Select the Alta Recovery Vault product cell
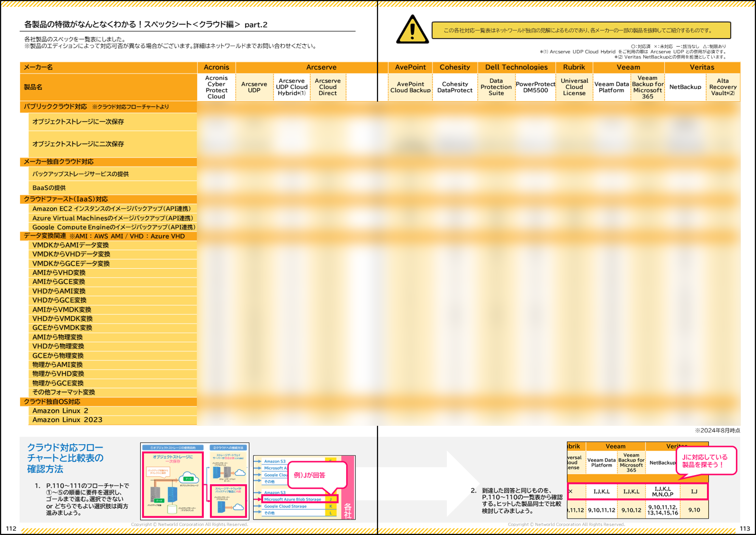Image resolution: width=756 pixels, height=535 pixels. pos(723,87)
